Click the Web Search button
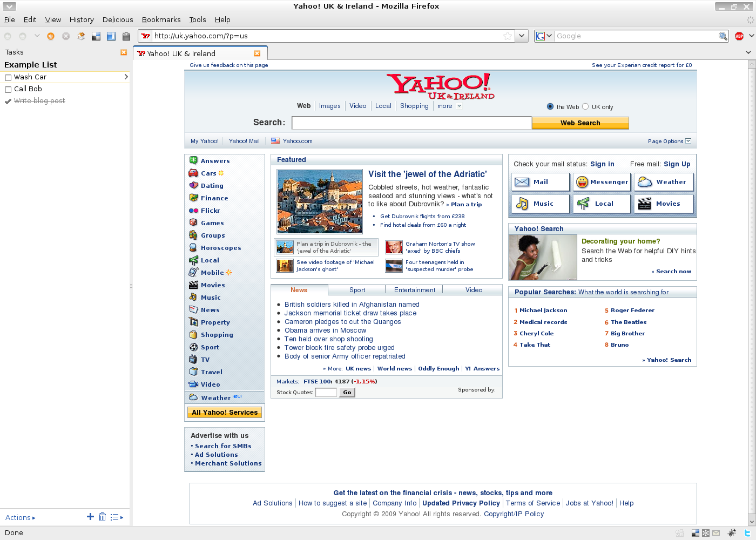 click(580, 123)
